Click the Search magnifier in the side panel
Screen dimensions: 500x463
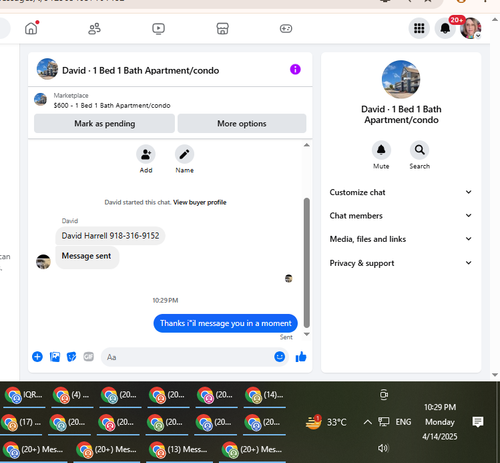pyautogui.click(x=419, y=150)
